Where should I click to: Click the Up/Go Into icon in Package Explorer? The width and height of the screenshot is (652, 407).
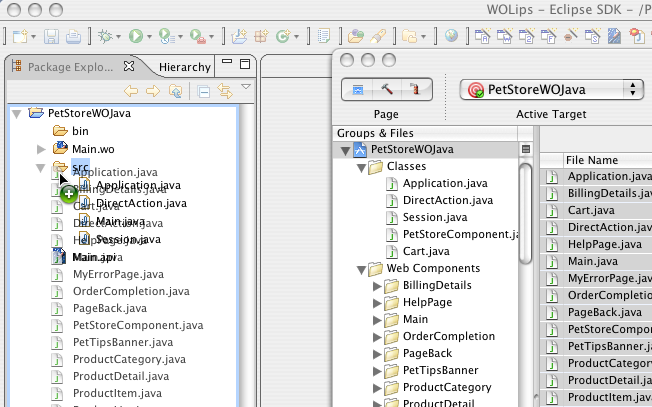(175, 91)
